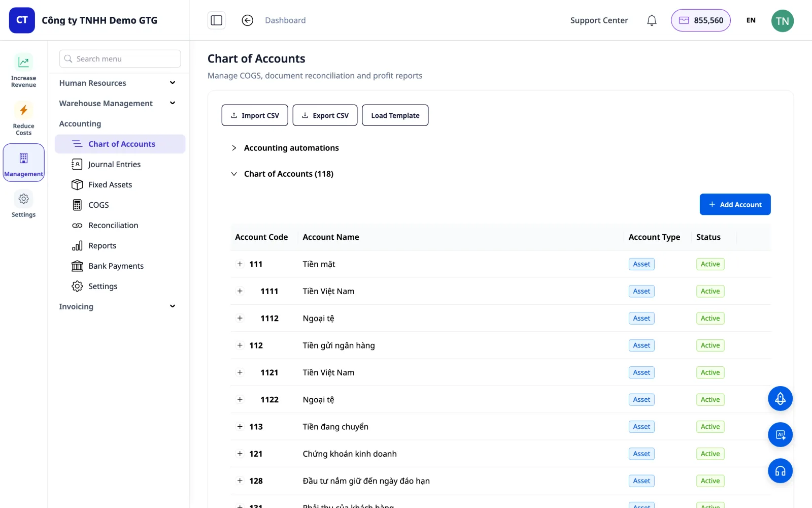Click the Bank Payments bank icon

point(77,266)
